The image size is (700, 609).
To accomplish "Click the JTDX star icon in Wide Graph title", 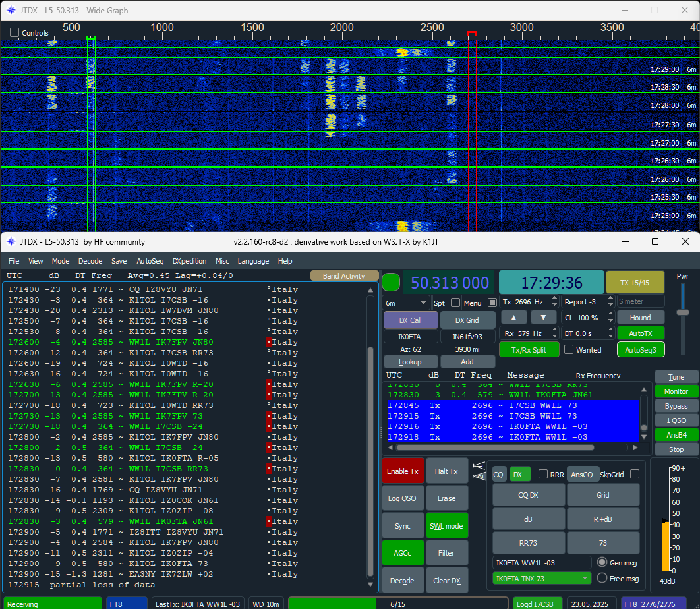I will pyautogui.click(x=11, y=10).
